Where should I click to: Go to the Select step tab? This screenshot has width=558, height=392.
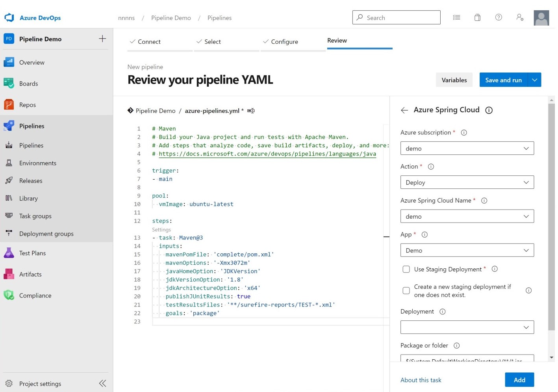click(226, 42)
